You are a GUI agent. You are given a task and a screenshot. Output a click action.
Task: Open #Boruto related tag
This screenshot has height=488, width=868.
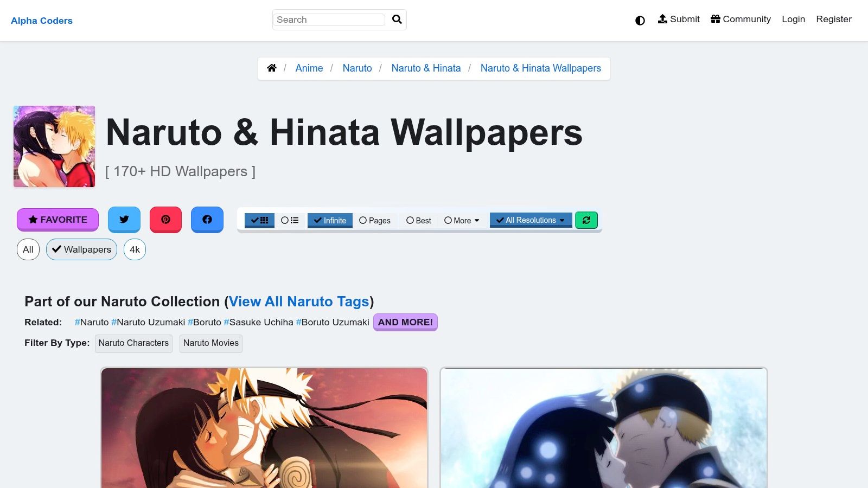[x=205, y=322]
